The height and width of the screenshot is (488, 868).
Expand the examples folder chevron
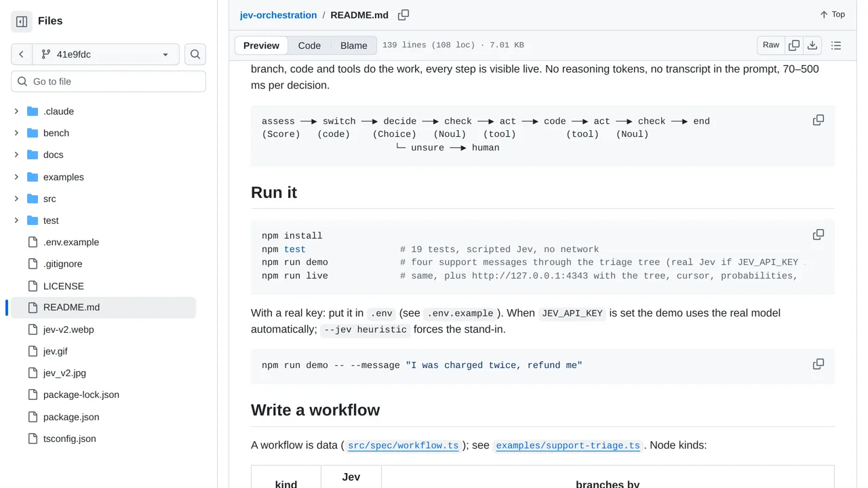(16, 177)
